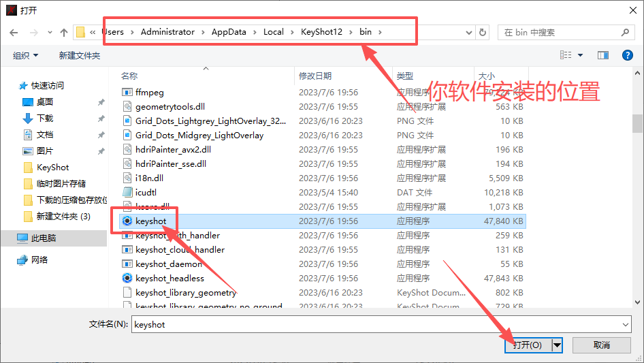Open the 文件名 combo box dropdown
The height and width of the screenshot is (363, 644).
coord(626,324)
